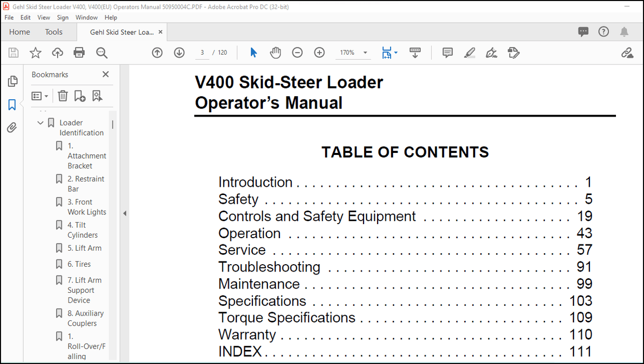Open the zoom percentage dropdown
The width and height of the screenshot is (644, 364).
365,53
